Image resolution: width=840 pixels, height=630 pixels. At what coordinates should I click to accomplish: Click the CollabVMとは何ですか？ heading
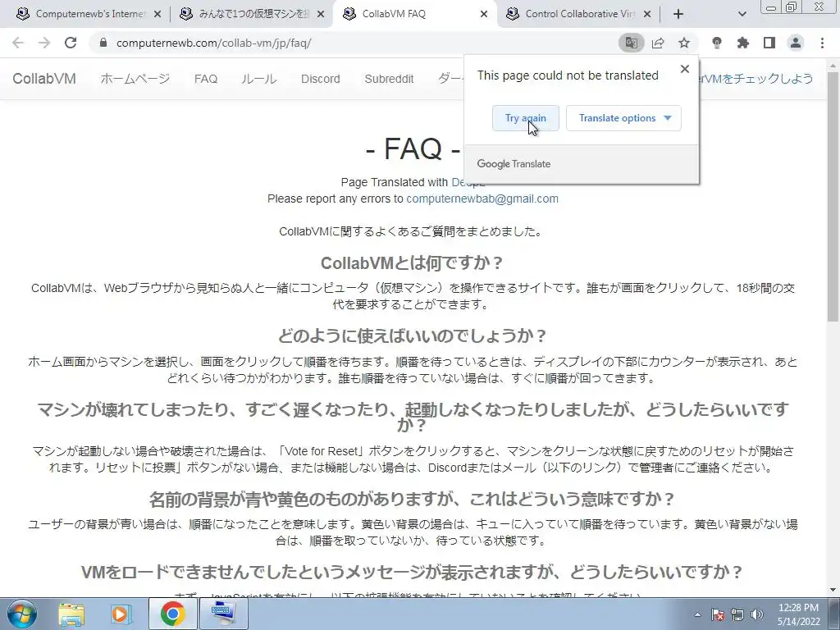point(412,263)
